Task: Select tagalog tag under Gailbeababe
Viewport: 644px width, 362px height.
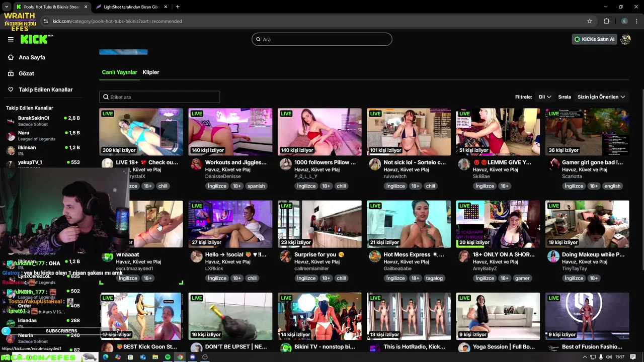Action: pyautogui.click(x=434, y=278)
